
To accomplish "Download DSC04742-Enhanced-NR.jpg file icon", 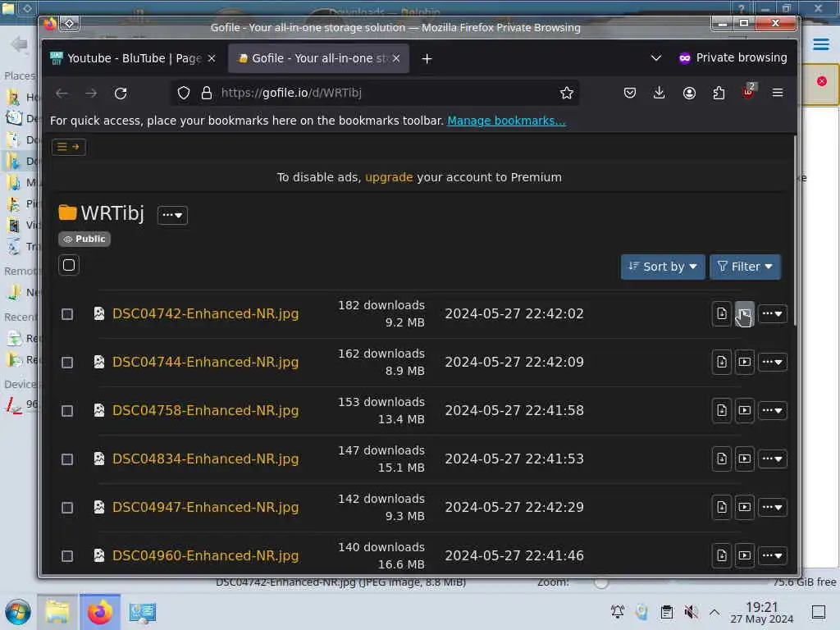I will pyautogui.click(x=722, y=314).
